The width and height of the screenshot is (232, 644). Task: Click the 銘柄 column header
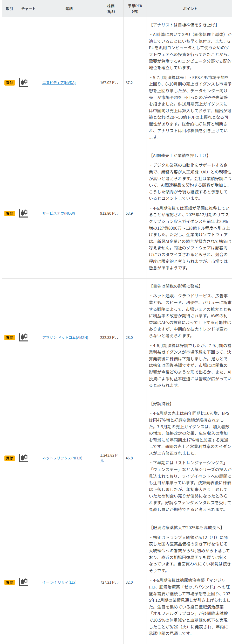(69, 9)
